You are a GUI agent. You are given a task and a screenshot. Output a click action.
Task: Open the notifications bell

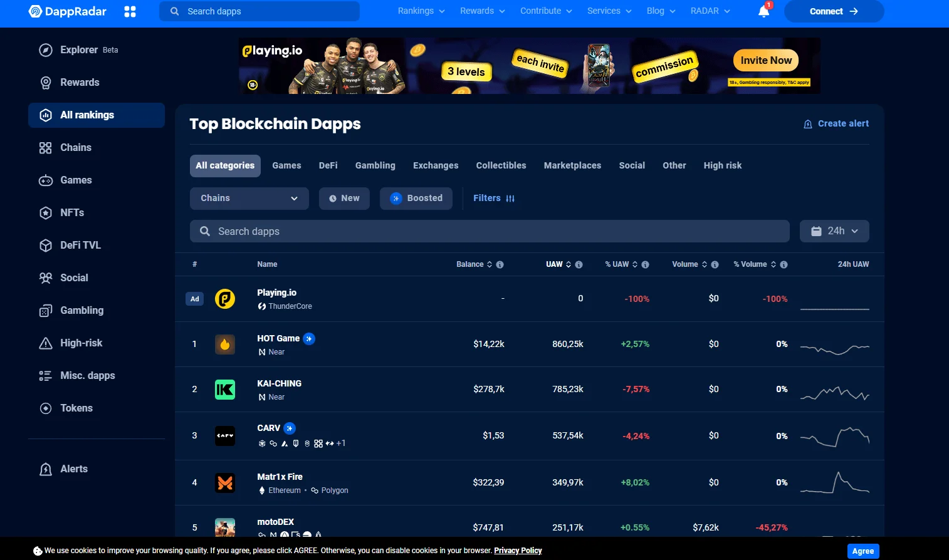pos(763,11)
